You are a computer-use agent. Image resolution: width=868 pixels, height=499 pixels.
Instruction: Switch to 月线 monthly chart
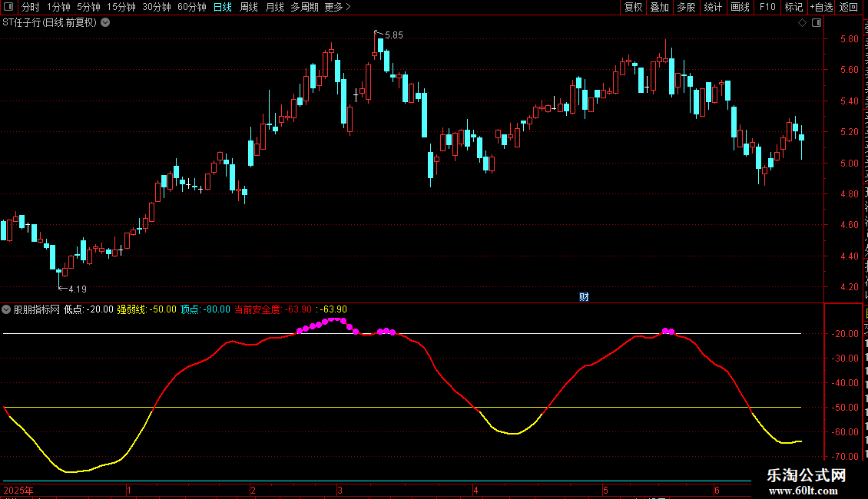pyautogui.click(x=274, y=7)
